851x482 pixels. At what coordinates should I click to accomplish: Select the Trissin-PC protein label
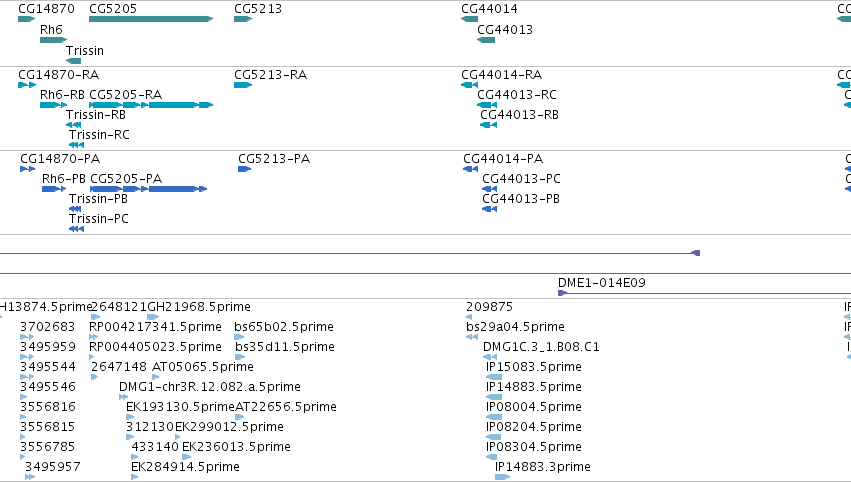[99, 219]
